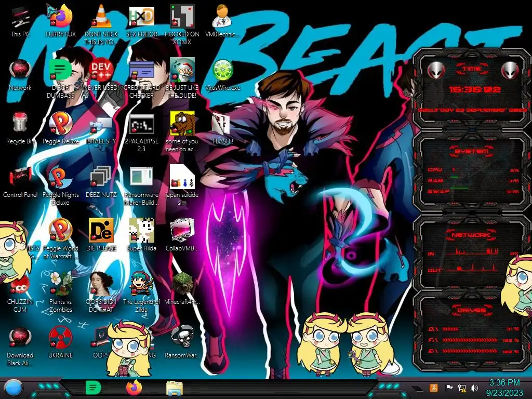This screenshot has width=532, height=399.
Task: Open the portrait icon OOPS DID I DO THAT
Action: pyautogui.click(x=101, y=292)
